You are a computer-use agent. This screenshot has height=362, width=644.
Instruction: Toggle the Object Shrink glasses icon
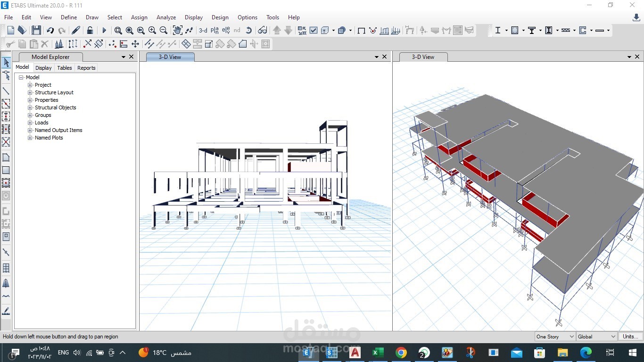263,31
